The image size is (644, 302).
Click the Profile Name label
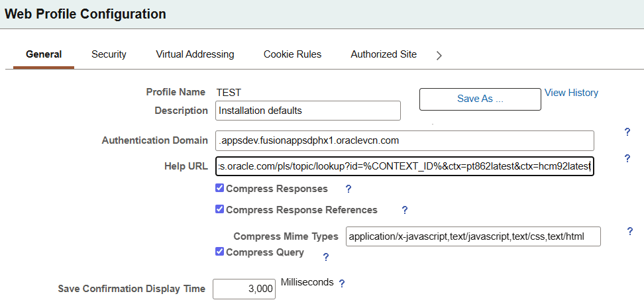[x=176, y=92]
